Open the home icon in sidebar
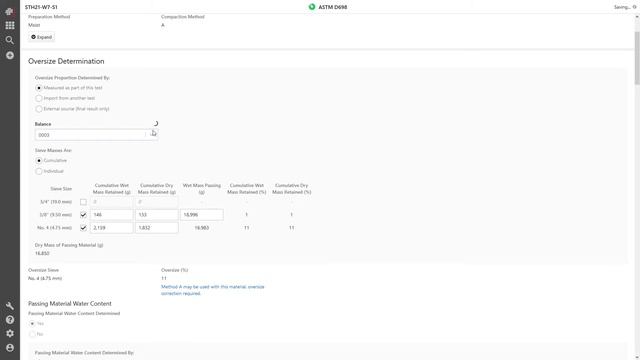The width and height of the screenshot is (640, 360). click(x=9, y=11)
